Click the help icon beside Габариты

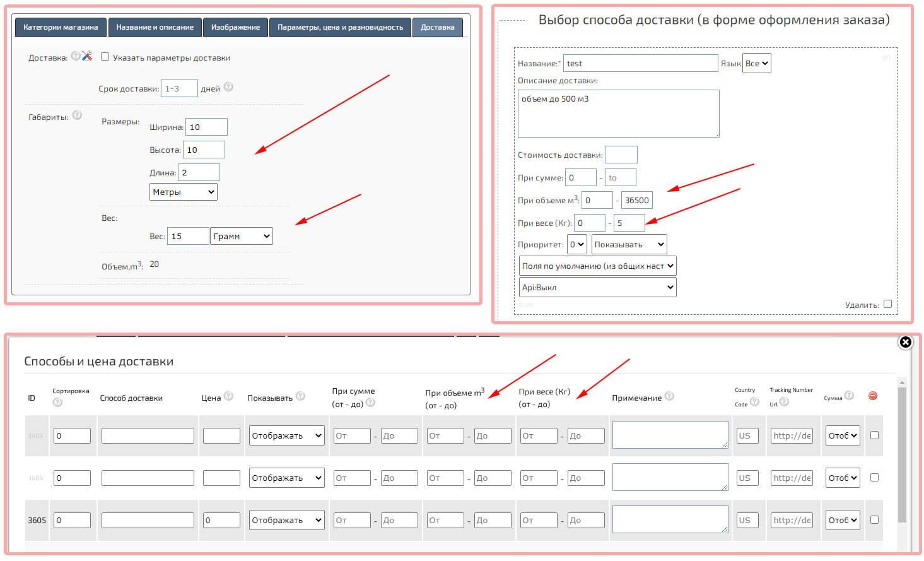(x=77, y=115)
